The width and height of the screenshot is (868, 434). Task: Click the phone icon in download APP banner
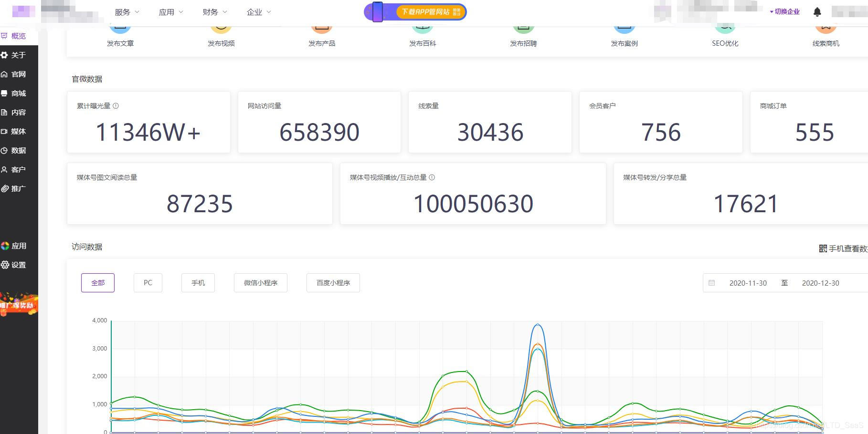pos(377,12)
